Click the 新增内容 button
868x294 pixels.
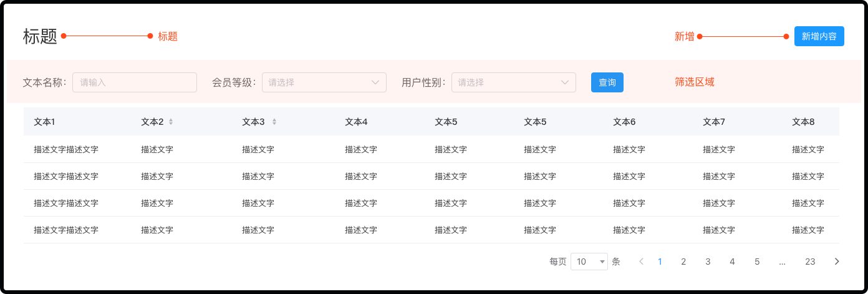click(x=819, y=36)
